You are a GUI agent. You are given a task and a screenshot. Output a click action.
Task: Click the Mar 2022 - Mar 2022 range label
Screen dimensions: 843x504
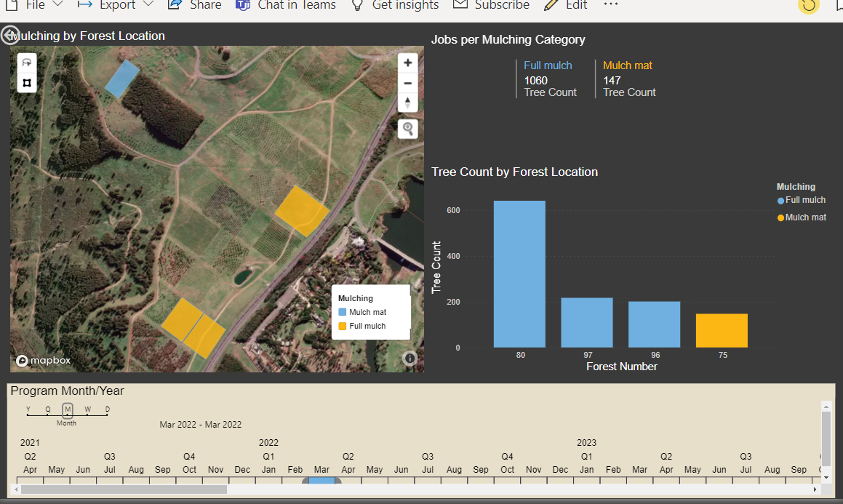[201, 425]
